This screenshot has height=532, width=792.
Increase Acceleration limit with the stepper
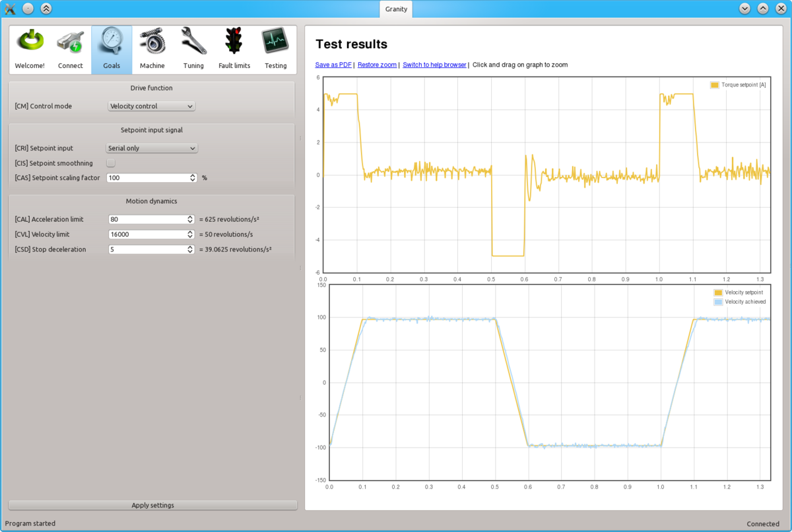tap(190, 216)
